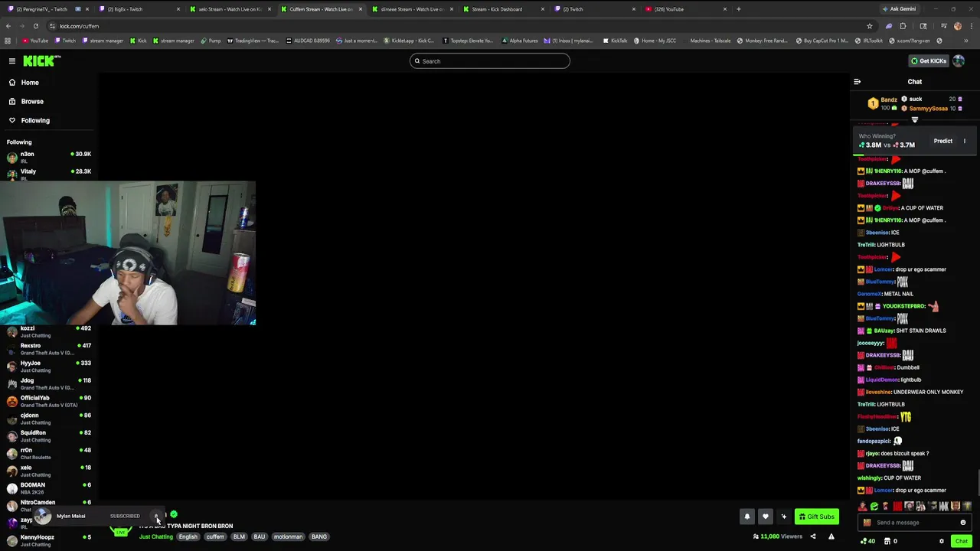The height and width of the screenshot is (551, 980).
Task: Collapse the chat panel arrow icon
Action: point(857,82)
